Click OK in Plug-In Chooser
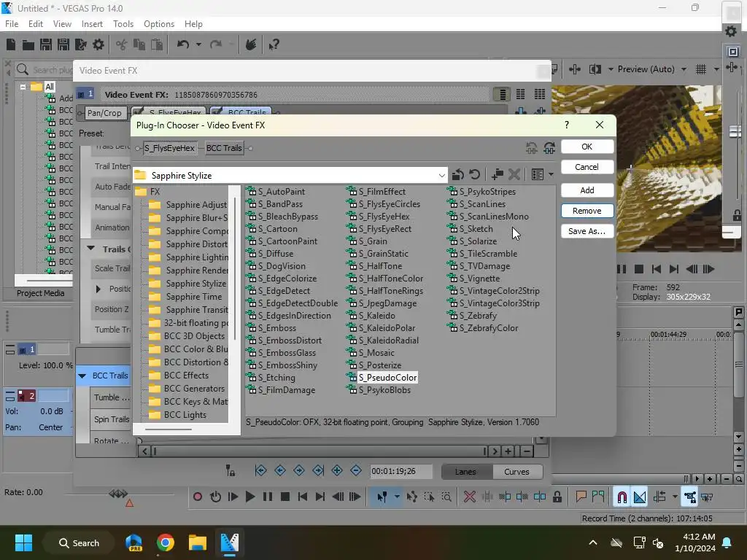Viewport: 747px width, 560px height. (587, 147)
